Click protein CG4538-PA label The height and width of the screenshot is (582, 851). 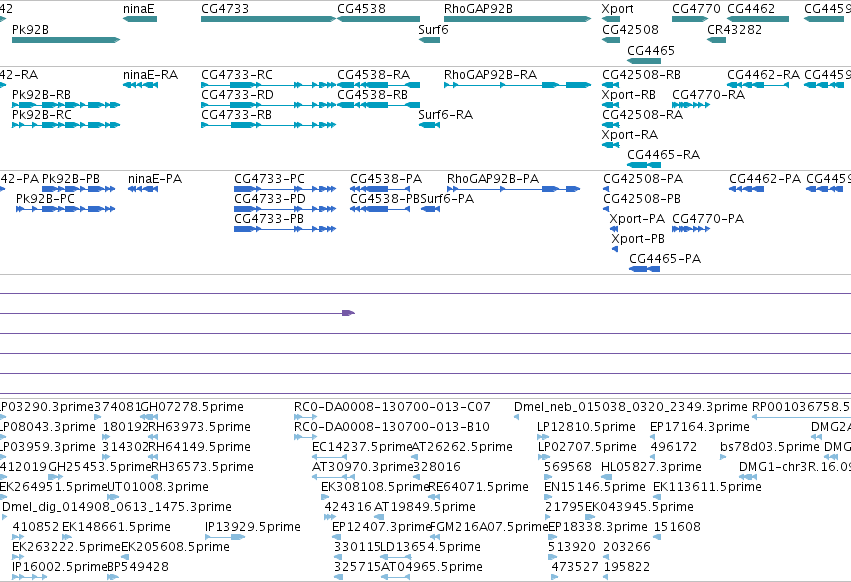tap(385, 179)
